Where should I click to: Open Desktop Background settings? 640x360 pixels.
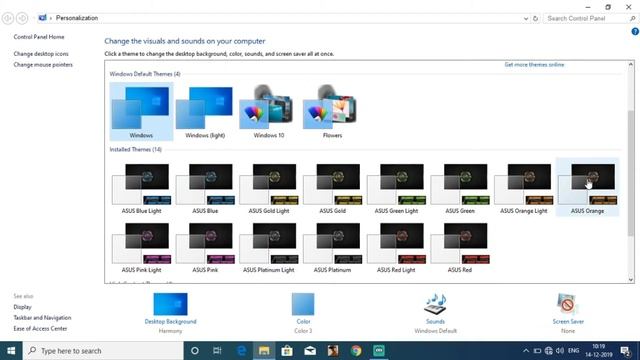[171, 313]
